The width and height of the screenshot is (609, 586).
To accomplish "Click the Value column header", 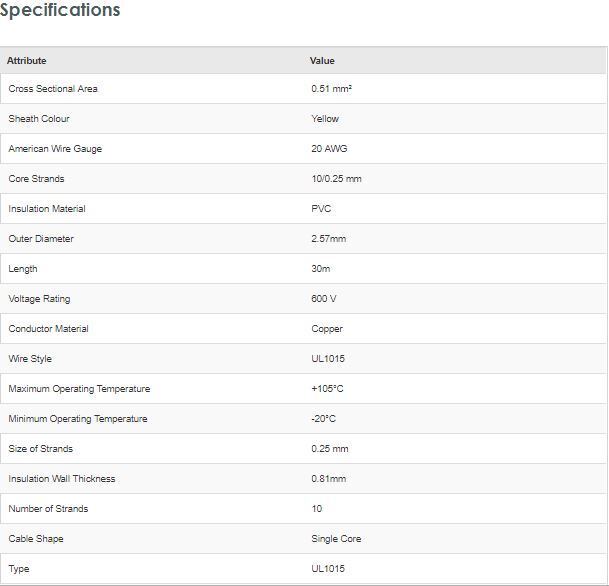I will 322,61.
